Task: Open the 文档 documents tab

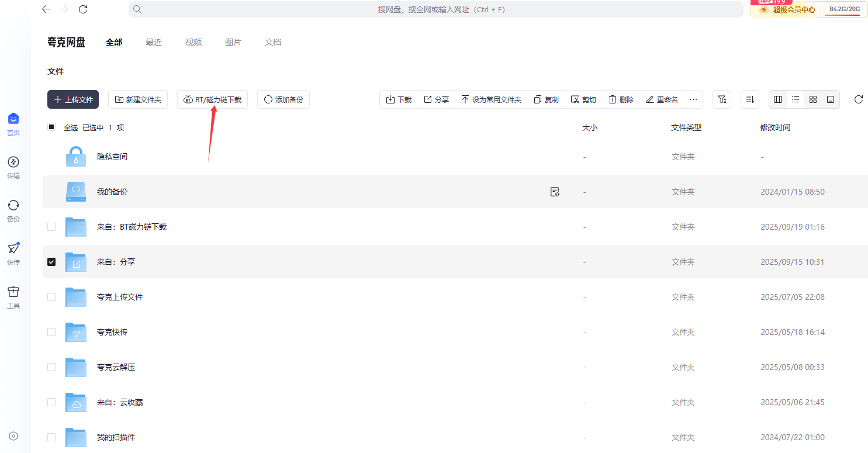Action: pos(273,42)
